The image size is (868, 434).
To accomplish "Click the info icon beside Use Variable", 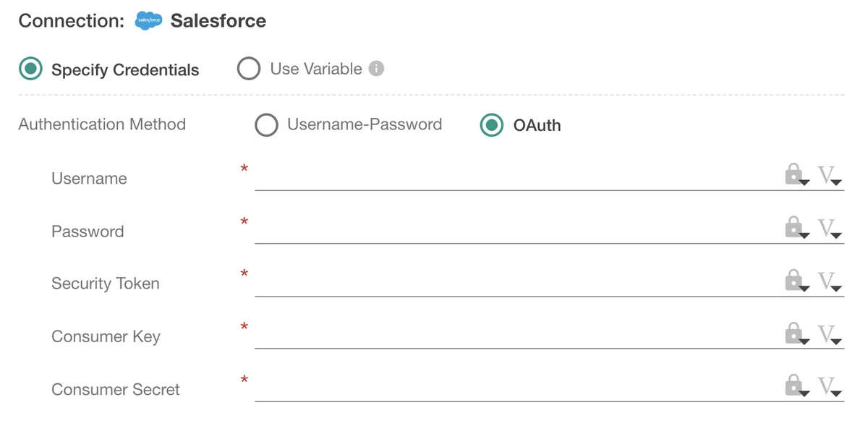I will tap(376, 69).
